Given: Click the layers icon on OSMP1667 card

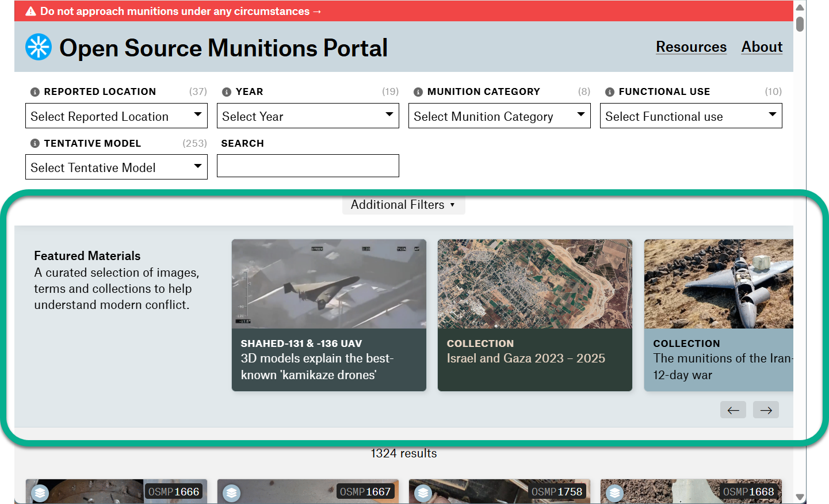Looking at the screenshot, I should click(231, 493).
